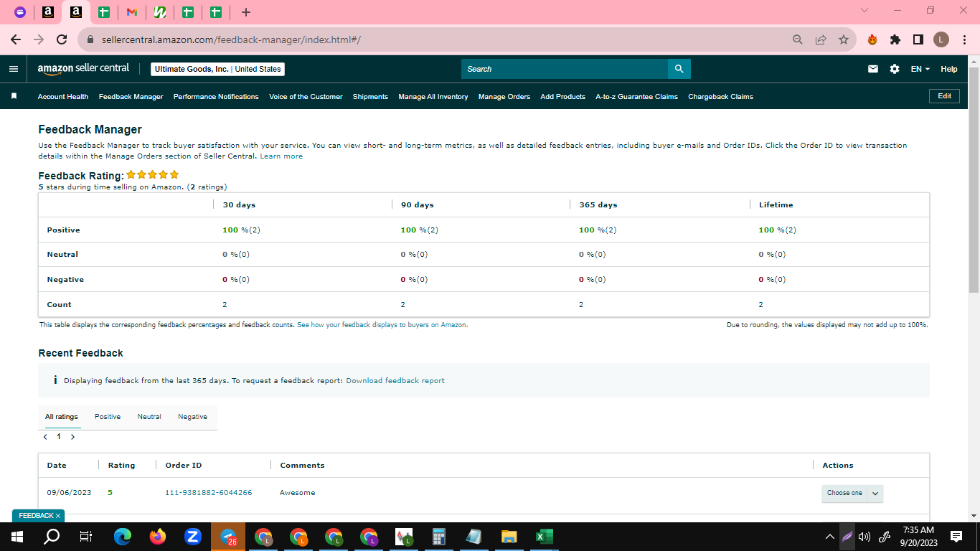Image resolution: width=980 pixels, height=551 pixels.
Task: Reload the page in the browser
Action: pos(62,39)
